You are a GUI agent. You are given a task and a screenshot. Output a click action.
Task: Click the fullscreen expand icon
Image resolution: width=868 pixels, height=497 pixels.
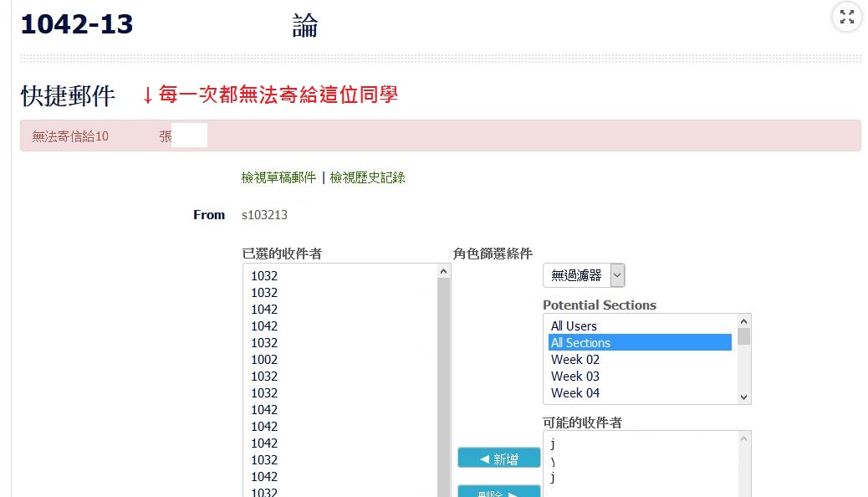coord(846,18)
